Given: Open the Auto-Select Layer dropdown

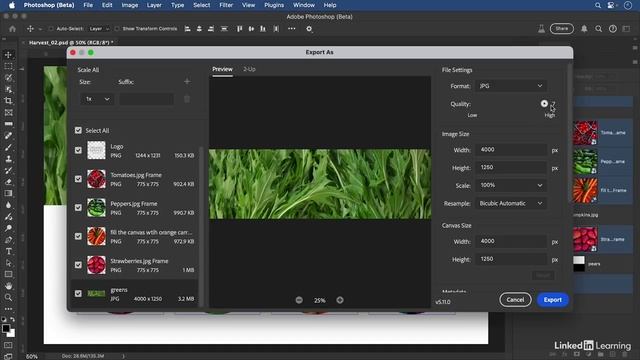Looking at the screenshot, I should click(x=99, y=29).
